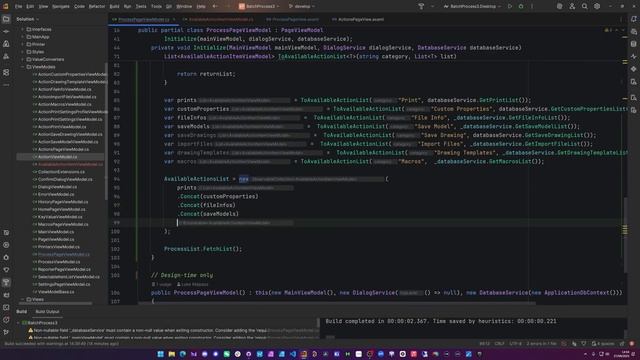The width and height of the screenshot is (640, 360).
Task: Collapse the ViewModels folder
Action: [x=22, y=67]
